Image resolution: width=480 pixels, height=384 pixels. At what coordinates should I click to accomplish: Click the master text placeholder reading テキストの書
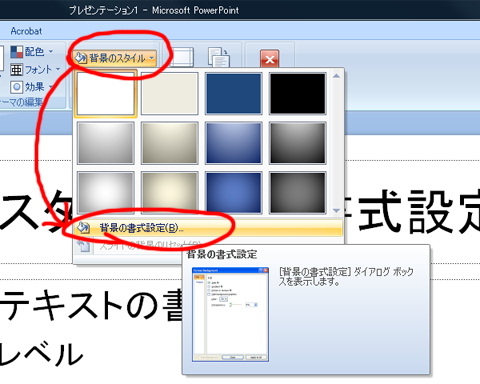coord(91,306)
